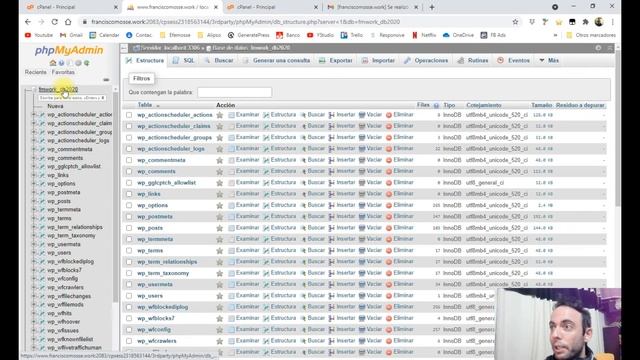Favorite star for wp_posts table
640x360 pixels.
(220, 228)
